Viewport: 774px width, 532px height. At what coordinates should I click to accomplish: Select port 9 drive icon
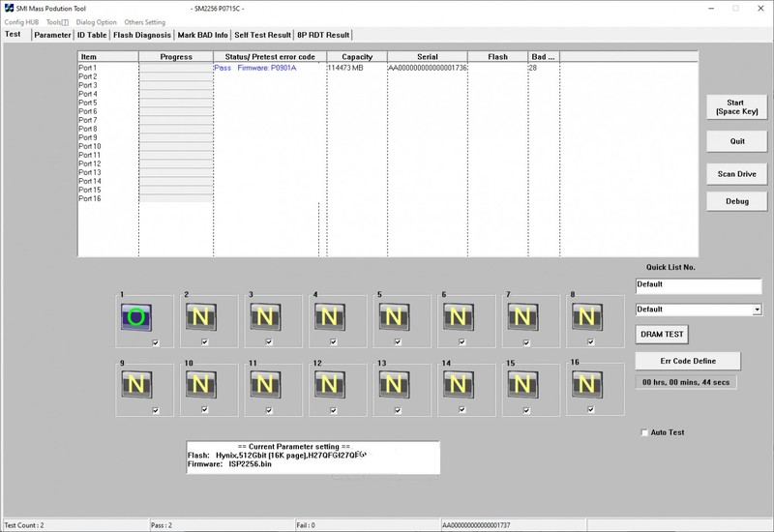click(x=136, y=384)
